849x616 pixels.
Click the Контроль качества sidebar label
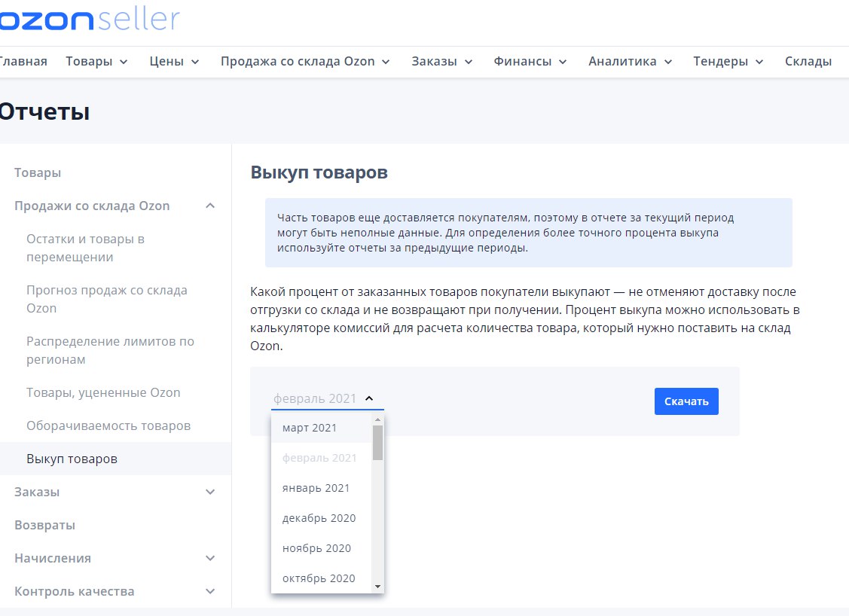click(x=74, y=591)
